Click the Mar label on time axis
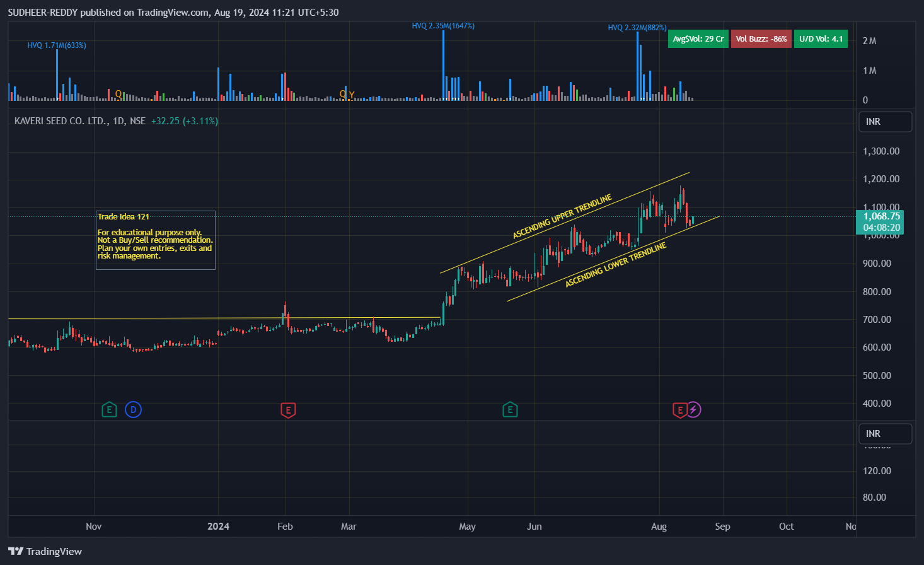Image resolution: width=924 pixels, height=565 pixels. [x=349, y=527]
